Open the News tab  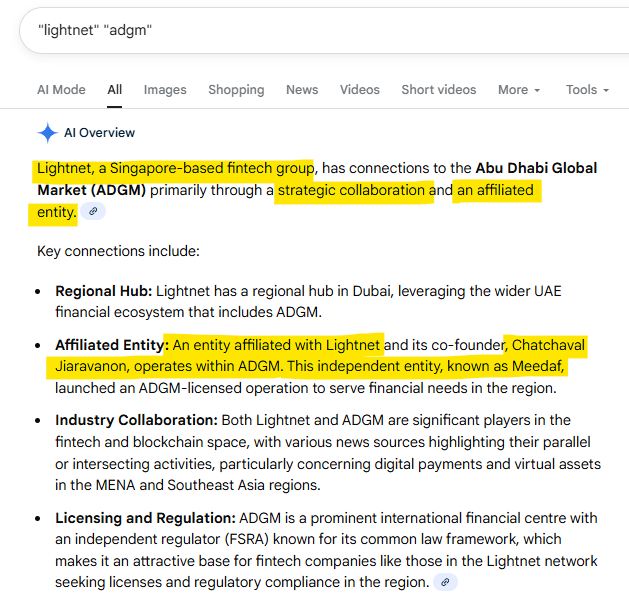pos(302,89)
